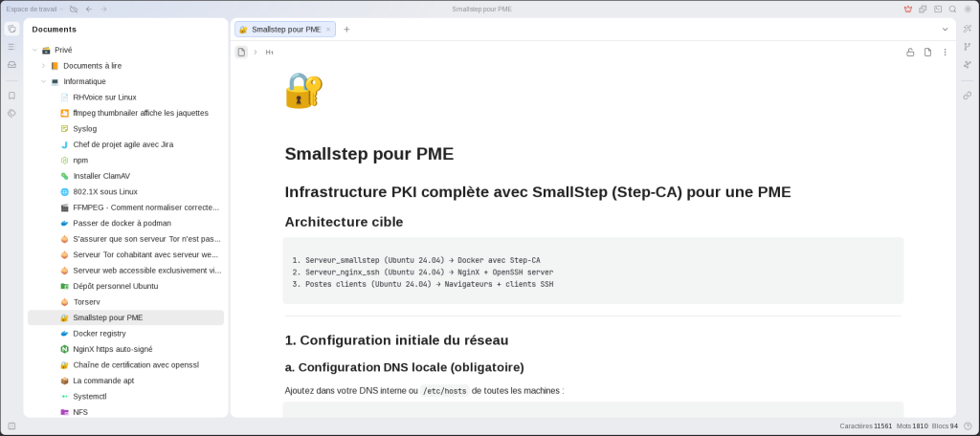The height and width of the screenshot is (436, 980).
Task: Add a new tab with plus button
Action: pos(346,30)
